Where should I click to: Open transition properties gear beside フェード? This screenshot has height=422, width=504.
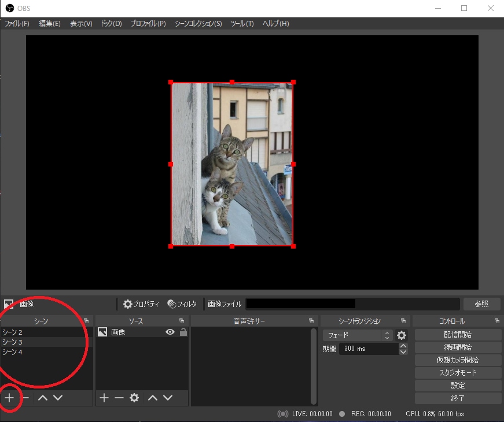tap(402, 335)
